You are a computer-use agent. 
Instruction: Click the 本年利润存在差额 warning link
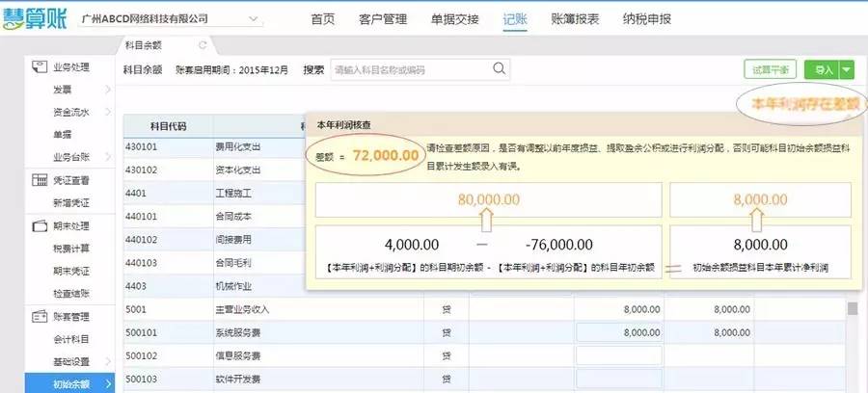tap(807, 103)
